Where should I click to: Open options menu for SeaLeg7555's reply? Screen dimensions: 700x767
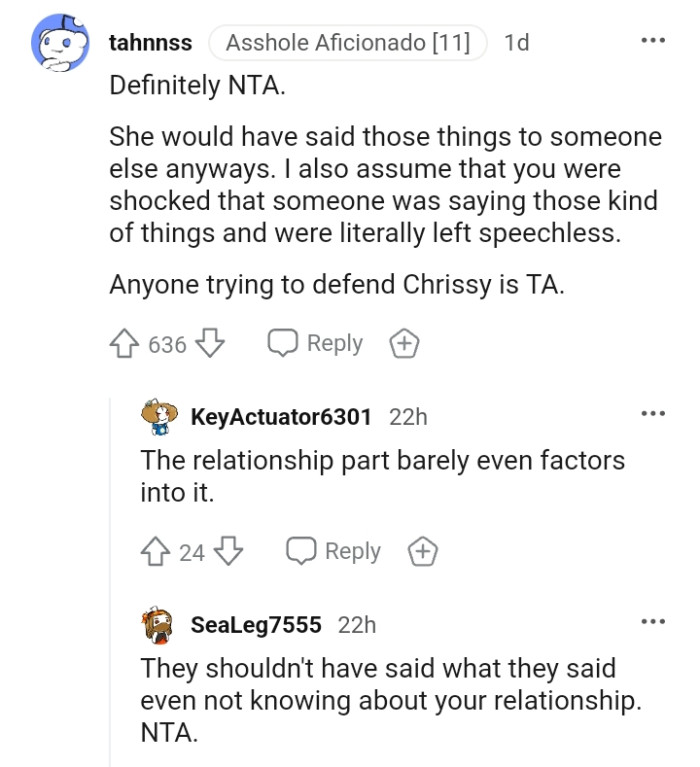[x=653, y=622]
